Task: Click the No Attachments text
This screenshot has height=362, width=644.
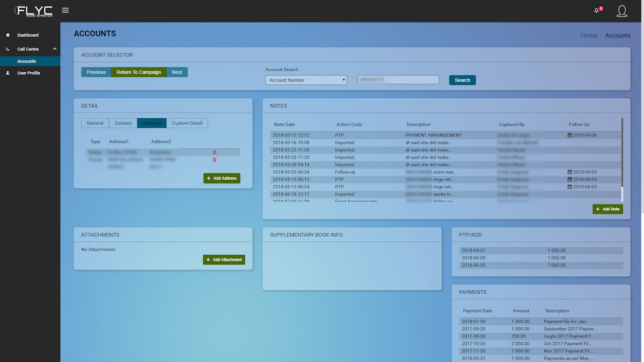Action: tap(98, 249)
